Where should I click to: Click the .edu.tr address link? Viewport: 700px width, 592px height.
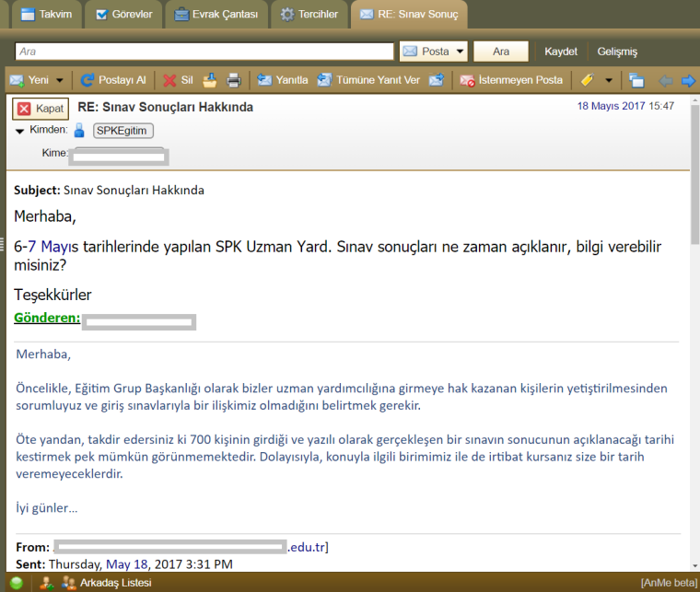307,547
